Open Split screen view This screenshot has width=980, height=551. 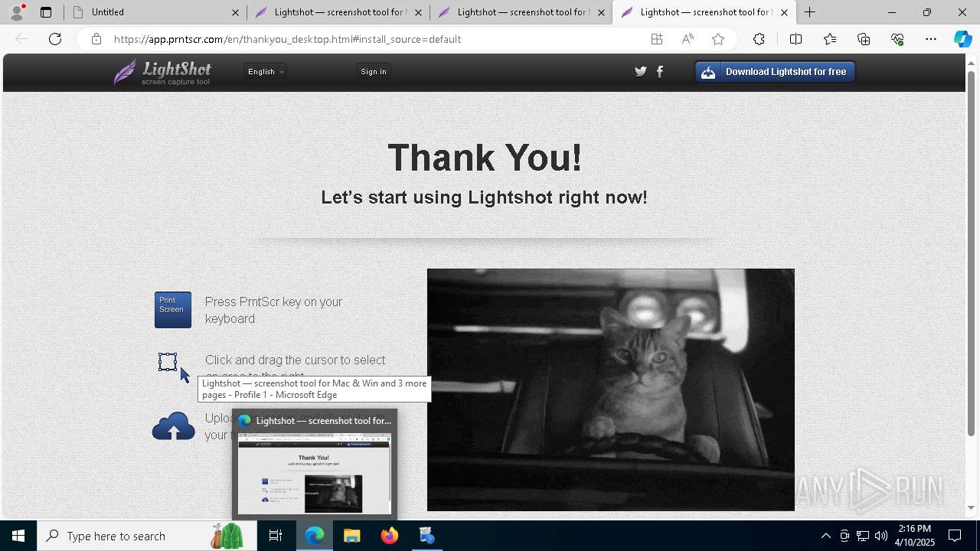tap(795, 39)
